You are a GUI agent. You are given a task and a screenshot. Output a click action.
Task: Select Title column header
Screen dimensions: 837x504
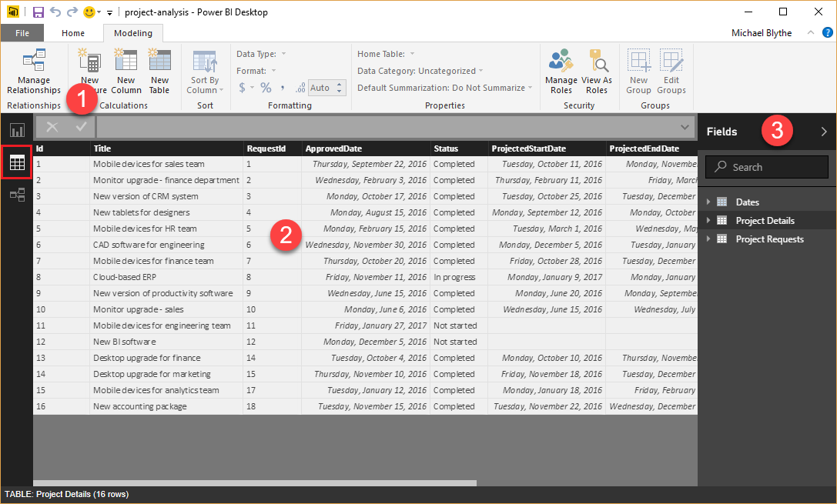point(166,149)
